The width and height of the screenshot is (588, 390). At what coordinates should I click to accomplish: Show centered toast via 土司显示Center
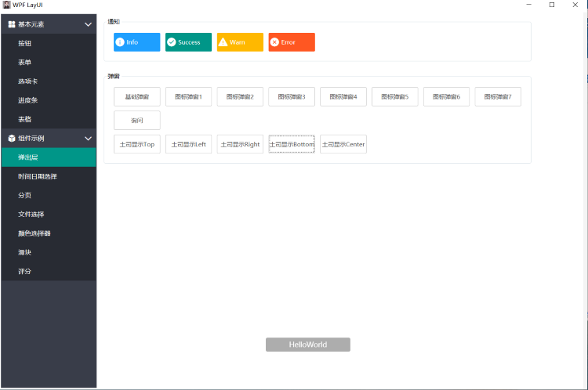(343, 144)
